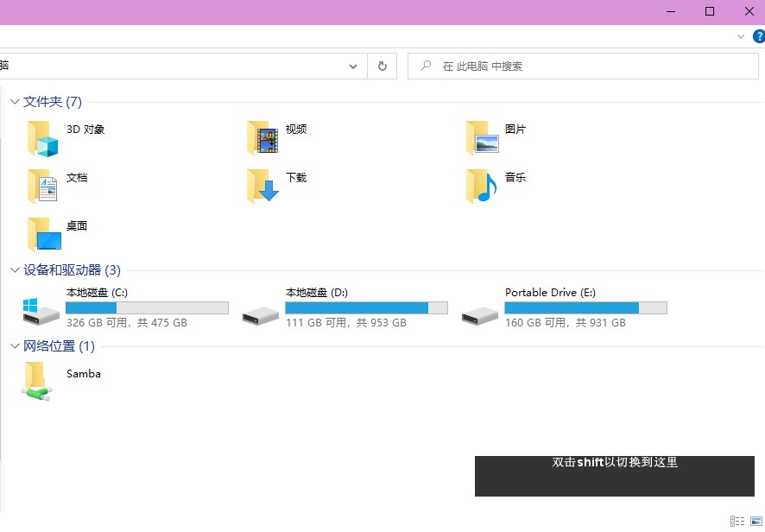The image size is (765, 532).
Task: Select the Portable Drive (E:) icon
Action: [480, 315]
